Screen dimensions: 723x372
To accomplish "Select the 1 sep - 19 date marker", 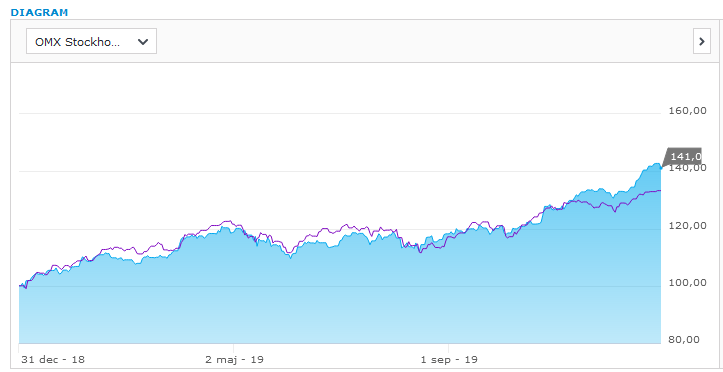I will (x=449, y=360).
